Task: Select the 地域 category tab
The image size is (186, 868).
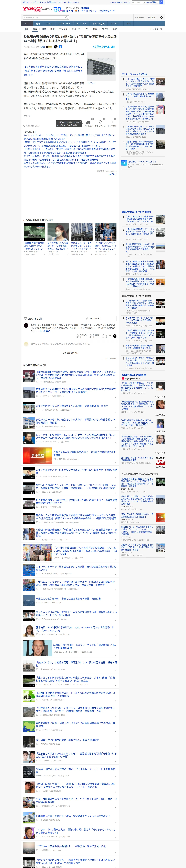Action: [114, 29]
